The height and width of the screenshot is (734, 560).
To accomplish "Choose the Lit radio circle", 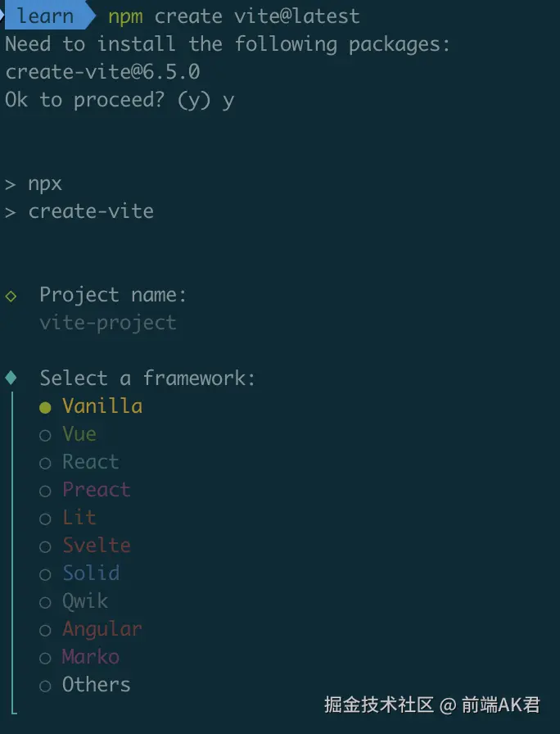I will pos(45,519).
